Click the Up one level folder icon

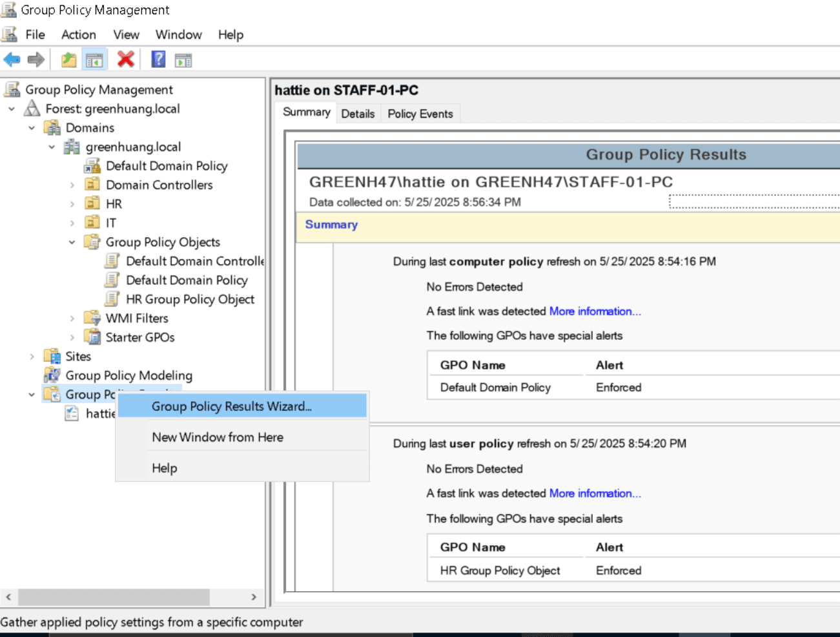pos(68,60)
